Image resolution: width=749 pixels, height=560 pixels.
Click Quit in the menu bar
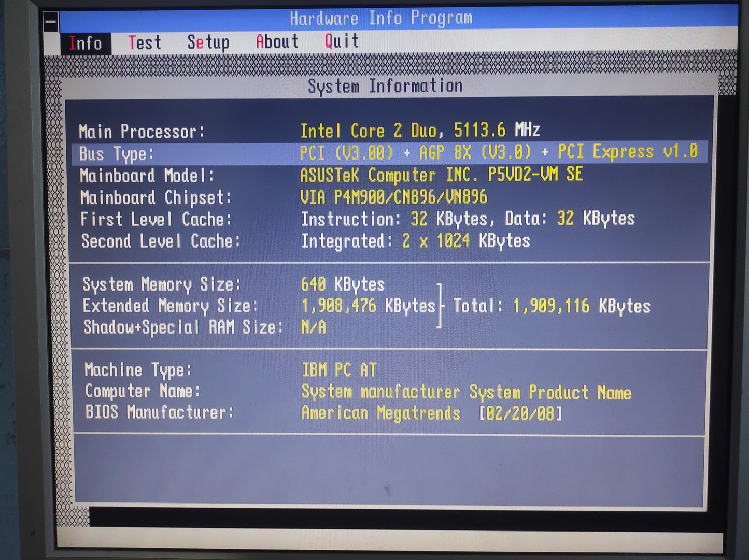coord(342,41)
